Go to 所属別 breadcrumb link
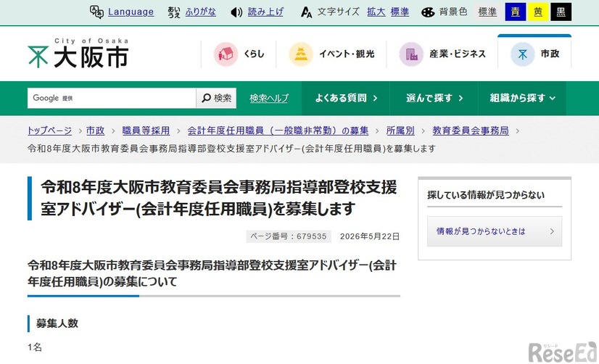This screenshot has width=599, height=364. click(x=400, y=131)
